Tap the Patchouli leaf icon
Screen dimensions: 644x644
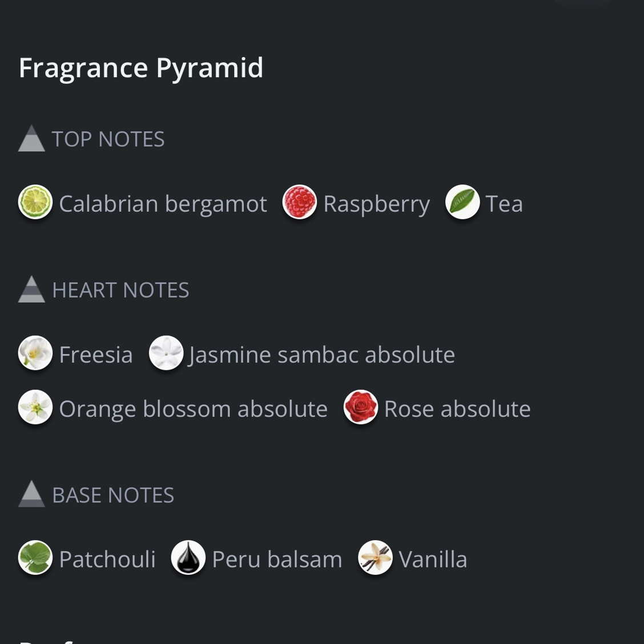click(x=35, y=557)
